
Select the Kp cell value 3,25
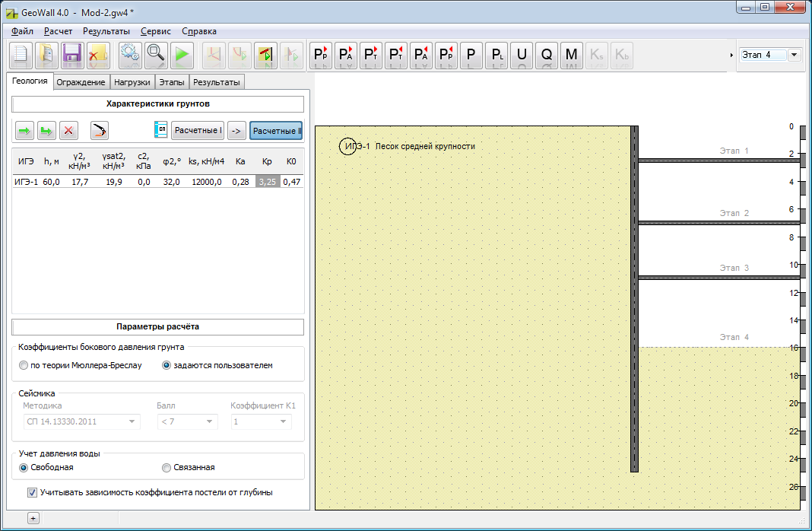tap(267, 182)
